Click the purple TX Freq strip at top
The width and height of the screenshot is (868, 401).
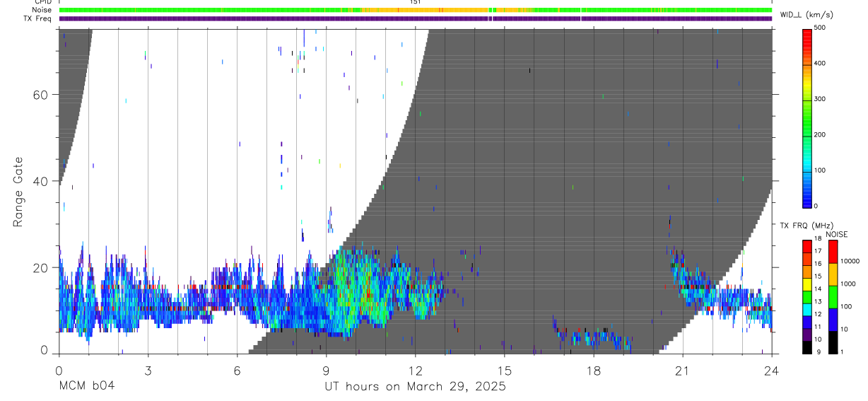tap(416, 18)
